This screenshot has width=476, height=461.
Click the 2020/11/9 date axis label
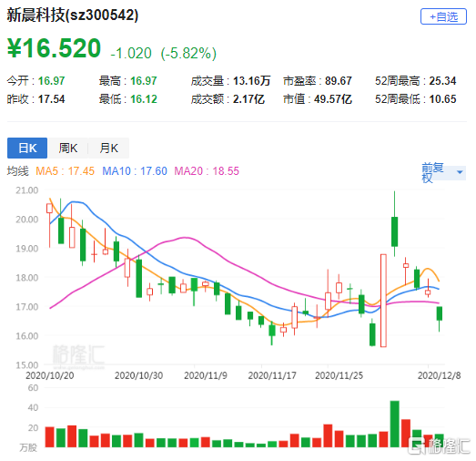coord(206,375)
